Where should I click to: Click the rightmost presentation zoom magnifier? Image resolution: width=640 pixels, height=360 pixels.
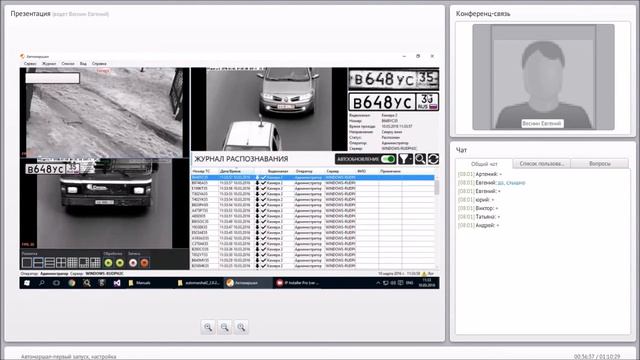[241, 327]
